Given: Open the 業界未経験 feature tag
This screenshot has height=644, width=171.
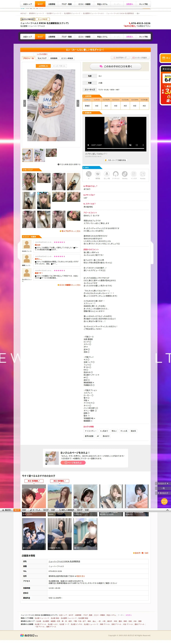Looking at the screenshot, I should (x=89, y=436).
